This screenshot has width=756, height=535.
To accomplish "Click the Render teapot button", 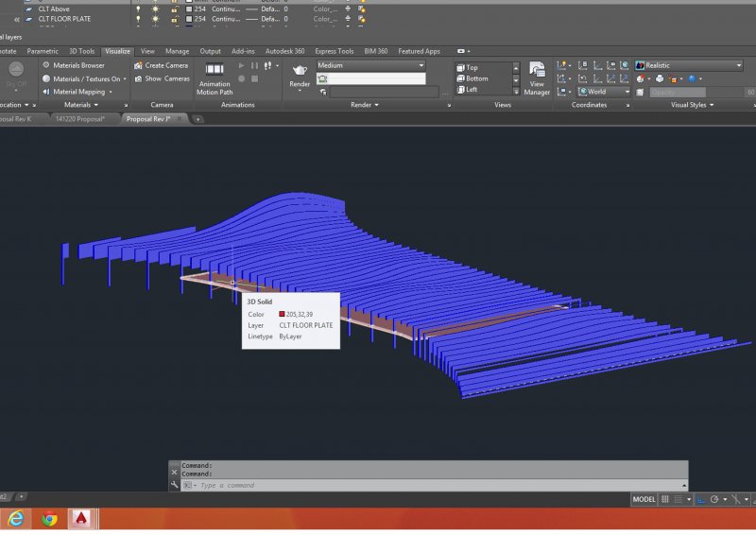I will [300, 72].
